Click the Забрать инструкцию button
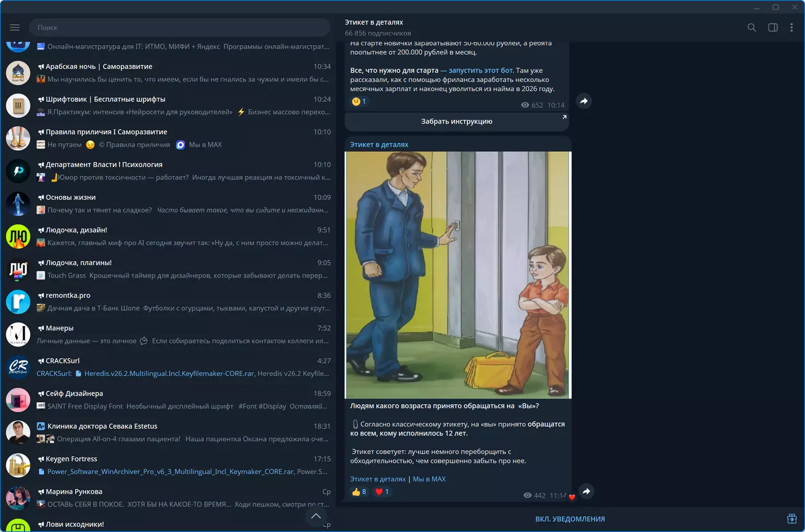The width and height of the screenshot is (805, 532). pyautogui.click(x=457, y=122)
